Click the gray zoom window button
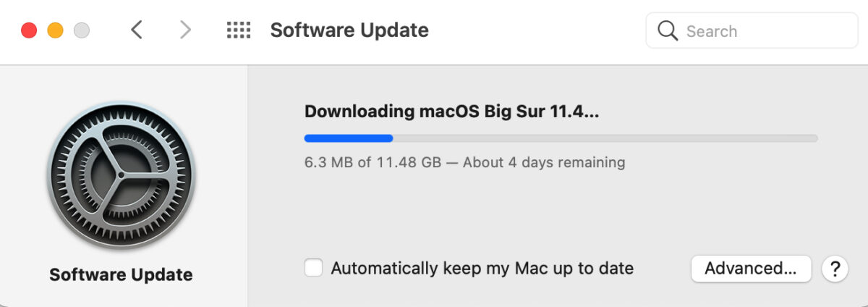Image resolution: width=868 pixels, height=307 pixels. (82, 30)
